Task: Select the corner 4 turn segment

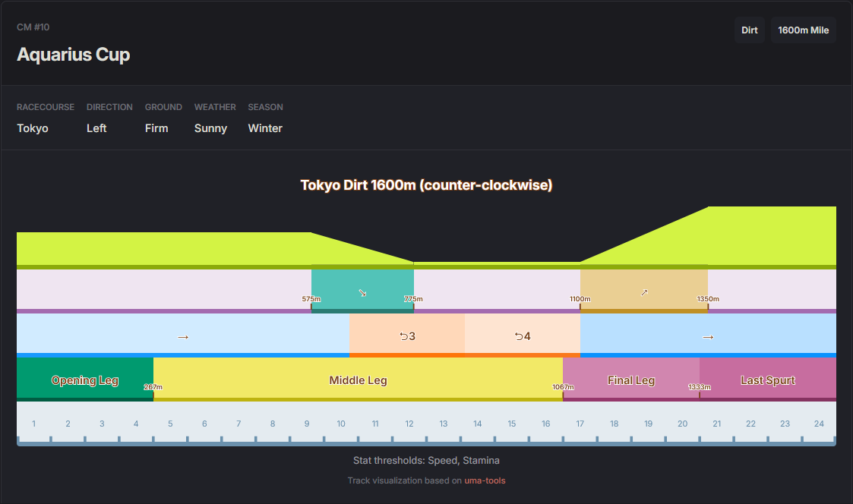Action: (523, 335)
